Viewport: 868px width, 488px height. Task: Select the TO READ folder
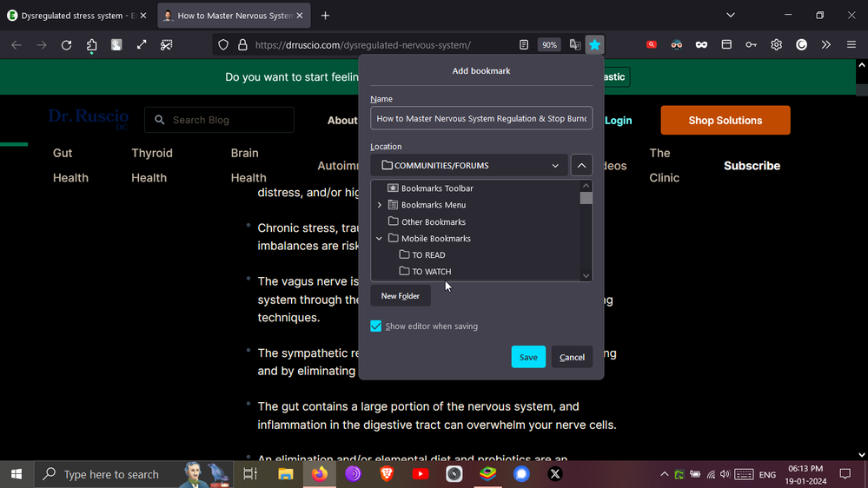(428, 255)
